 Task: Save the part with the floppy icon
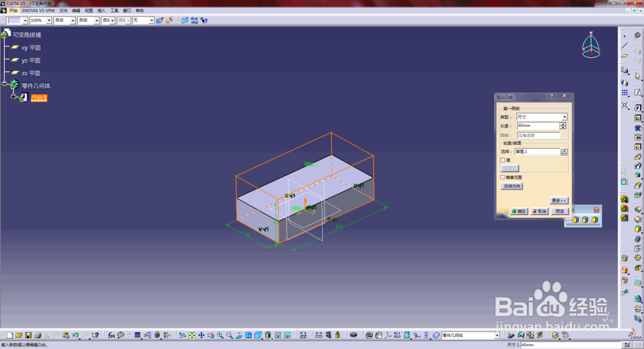28,335
